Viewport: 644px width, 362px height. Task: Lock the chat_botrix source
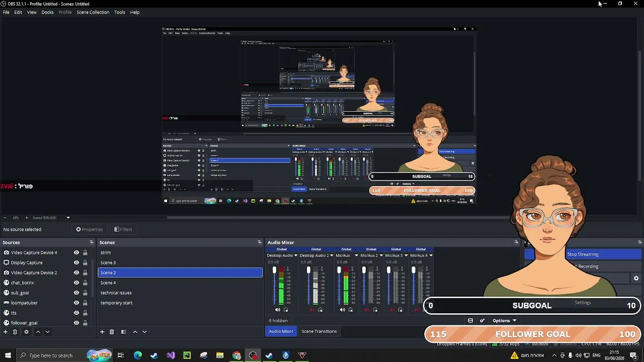click(x=85, y=283)
